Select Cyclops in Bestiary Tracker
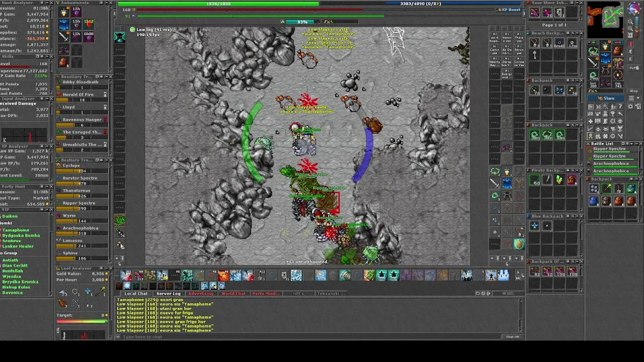 82,167
